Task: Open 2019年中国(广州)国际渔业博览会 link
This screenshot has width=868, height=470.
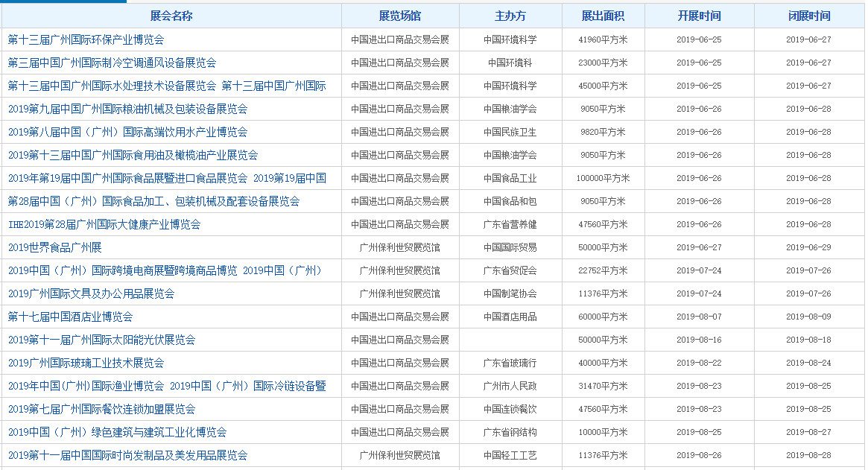Action: tap(86, 387)
